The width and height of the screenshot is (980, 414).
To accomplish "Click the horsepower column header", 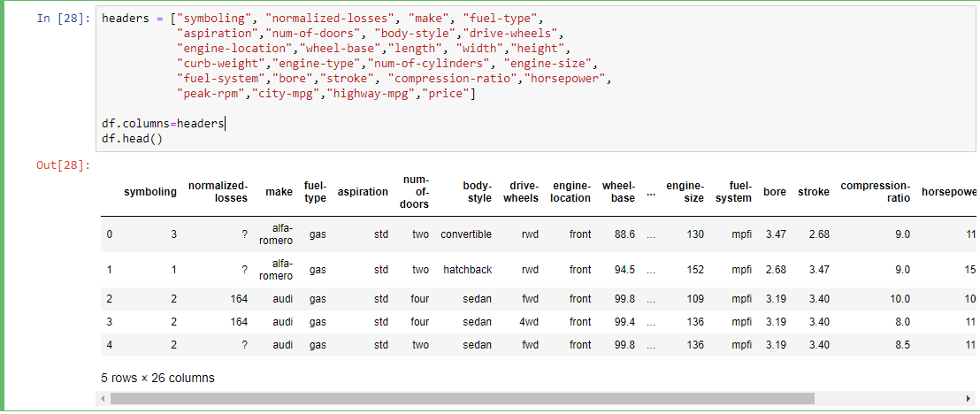I will click(x=949, y=192).
